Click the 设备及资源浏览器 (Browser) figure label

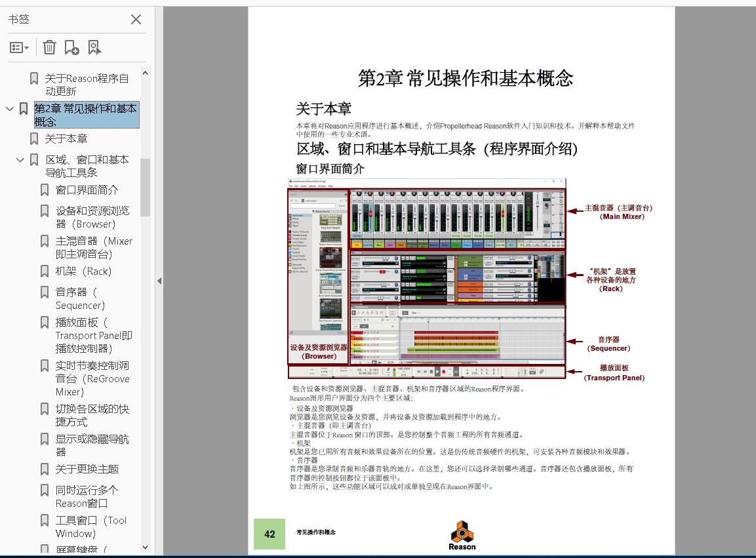click(319, 351)
